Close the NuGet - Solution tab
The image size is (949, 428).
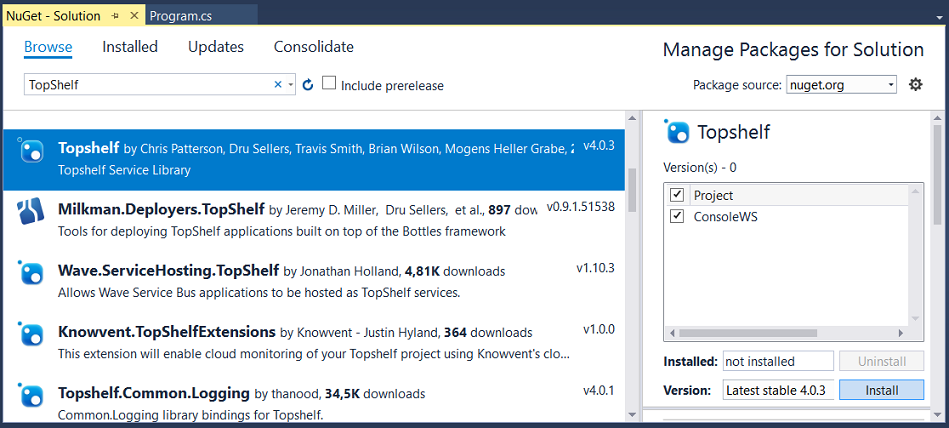point(134,16)
